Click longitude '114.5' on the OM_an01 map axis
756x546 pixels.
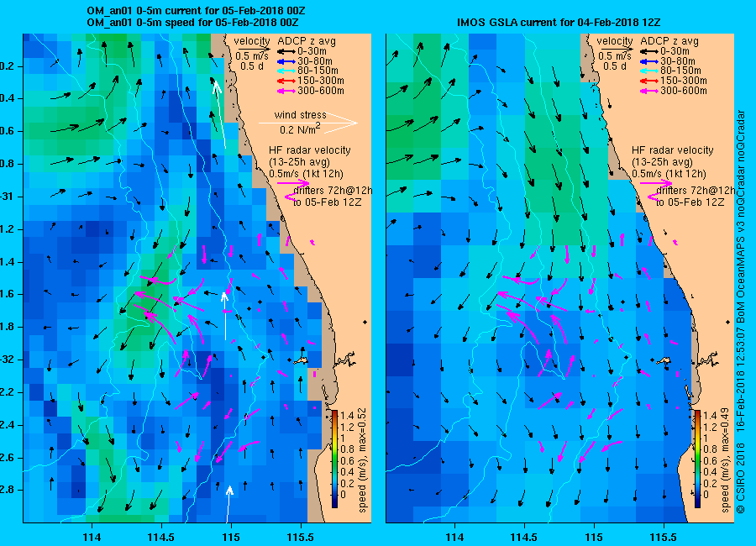point(161,537)
